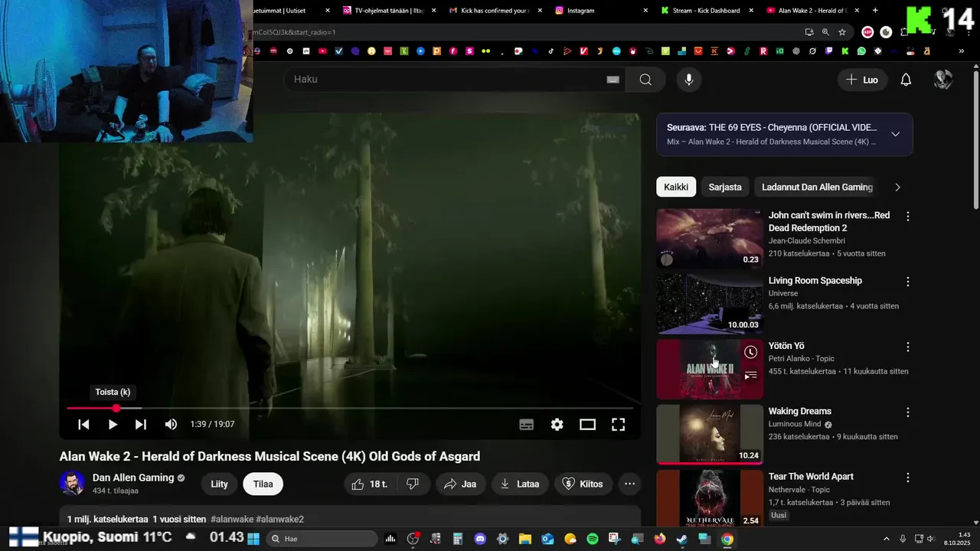This screenshot has height=551, width=980.
Task: Send thanks with the Kiitos button
Action: pyautogui.click(x=583, y=484)
